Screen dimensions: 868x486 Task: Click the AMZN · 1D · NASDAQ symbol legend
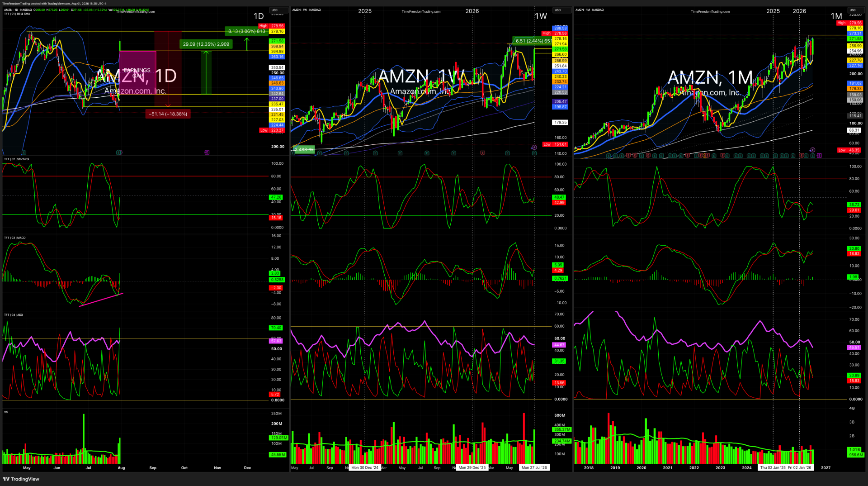(x=18, y=10)
